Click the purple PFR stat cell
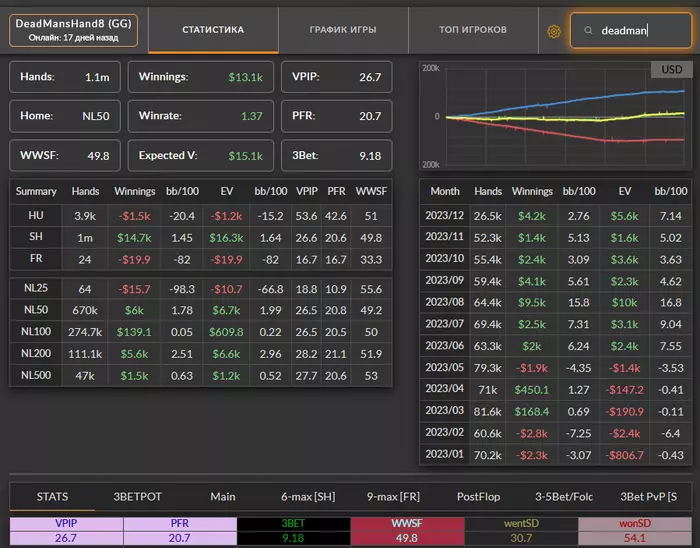This screenshot has height=548, width=700. (180, 531)
